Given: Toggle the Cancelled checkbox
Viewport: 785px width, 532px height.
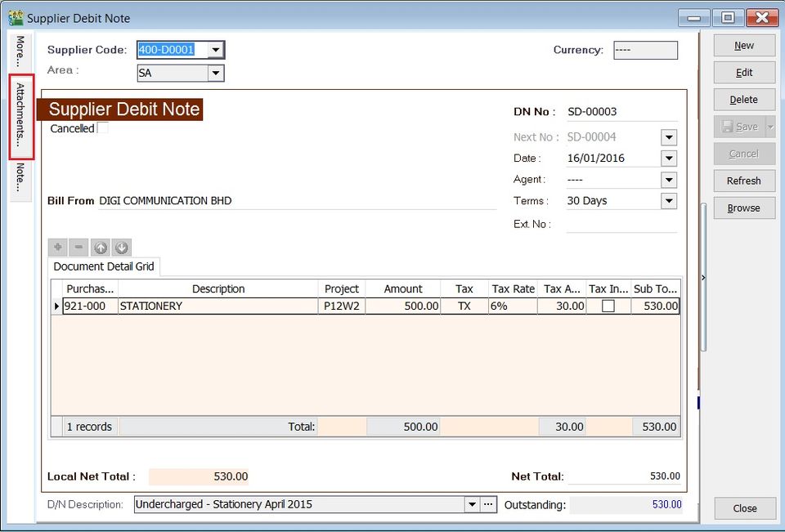Looking at the screenshot, I should point(102,128).
